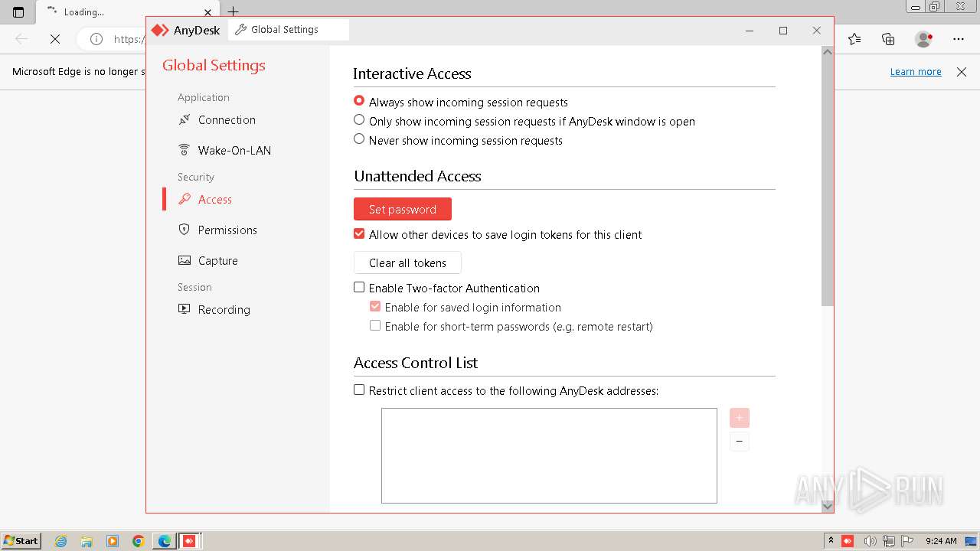This screenshot has width=980, height=551.
Task: Open Edge tab actions menu icon
Action: [18, 12]
